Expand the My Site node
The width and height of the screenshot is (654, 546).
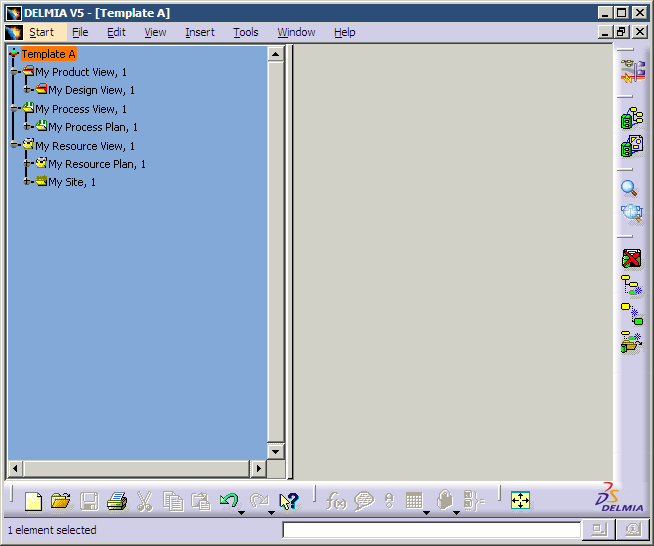tap(28, 181)
